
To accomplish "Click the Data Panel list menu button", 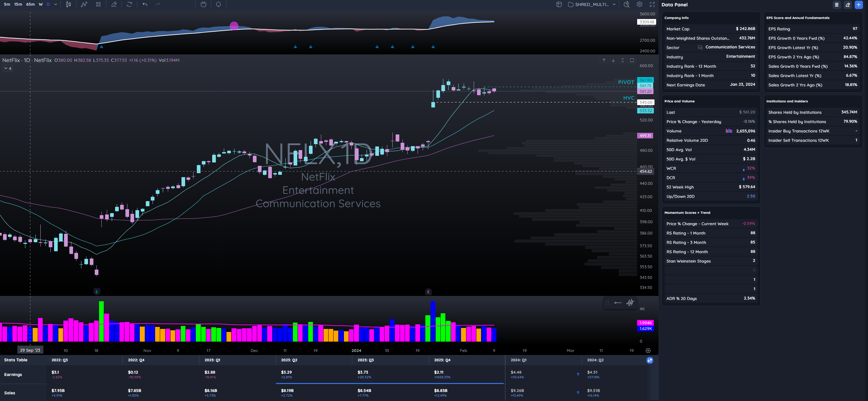I will pos(837,5).
